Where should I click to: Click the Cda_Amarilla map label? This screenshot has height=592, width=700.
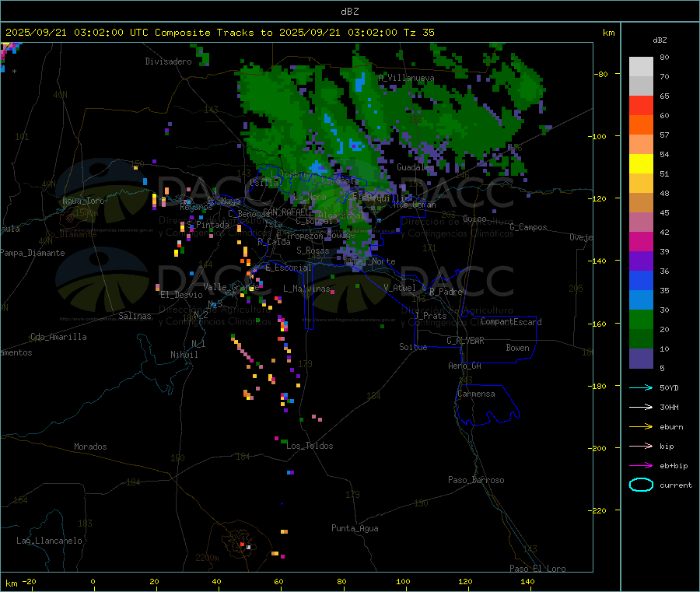pyautogui.click(x=58, y=337)
